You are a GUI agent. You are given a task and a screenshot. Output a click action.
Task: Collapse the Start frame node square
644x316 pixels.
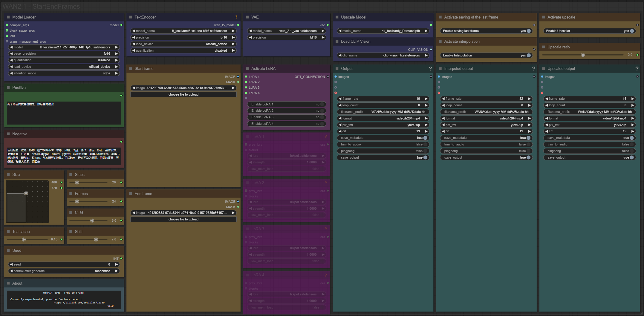pyautogui.click(x=131, y=68)
